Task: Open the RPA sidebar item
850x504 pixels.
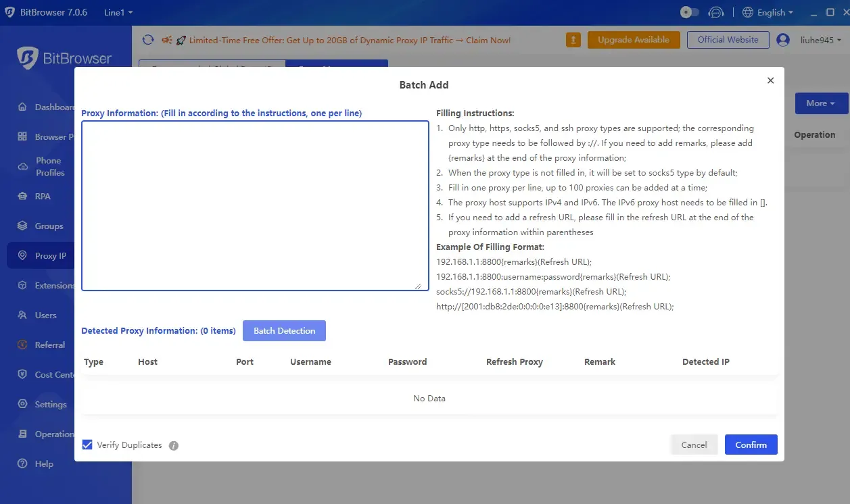Action: [42, 197]
